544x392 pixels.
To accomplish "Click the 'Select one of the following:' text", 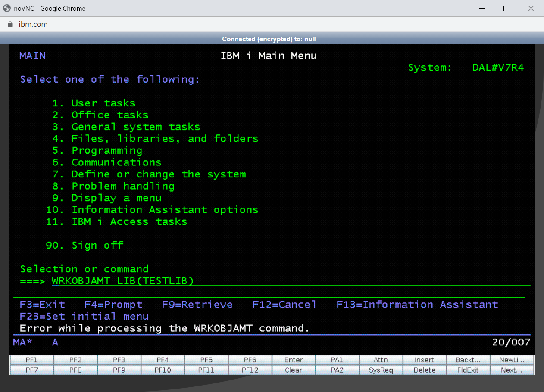I will (x=110, y=80).
